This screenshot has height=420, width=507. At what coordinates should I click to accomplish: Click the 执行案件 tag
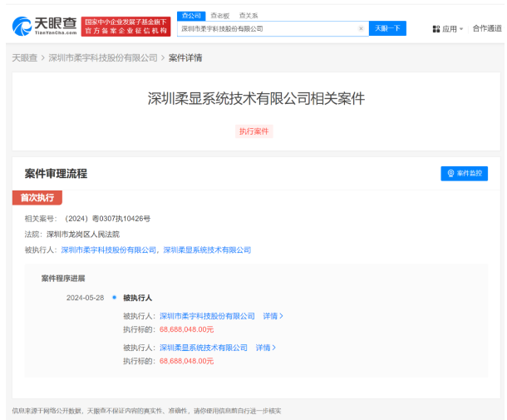tap(253, 131)
